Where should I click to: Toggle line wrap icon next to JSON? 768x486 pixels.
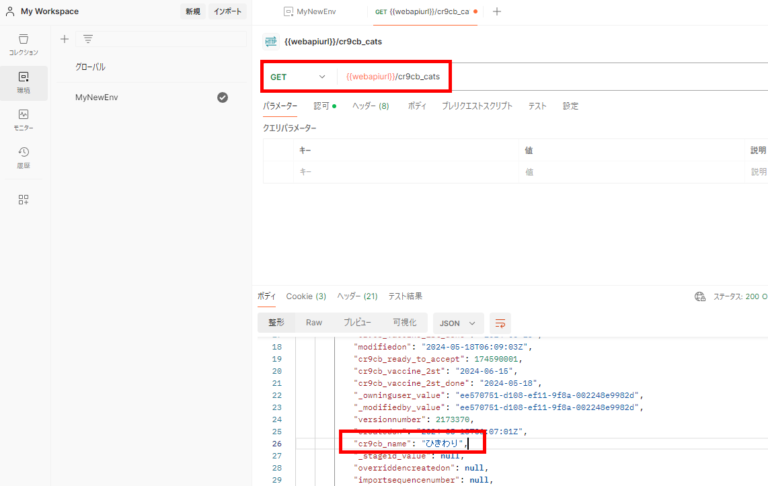point(499,323)
